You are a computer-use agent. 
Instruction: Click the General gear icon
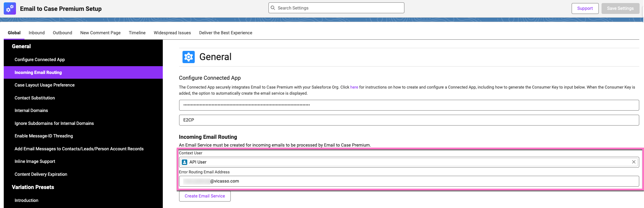pos(189,57)
